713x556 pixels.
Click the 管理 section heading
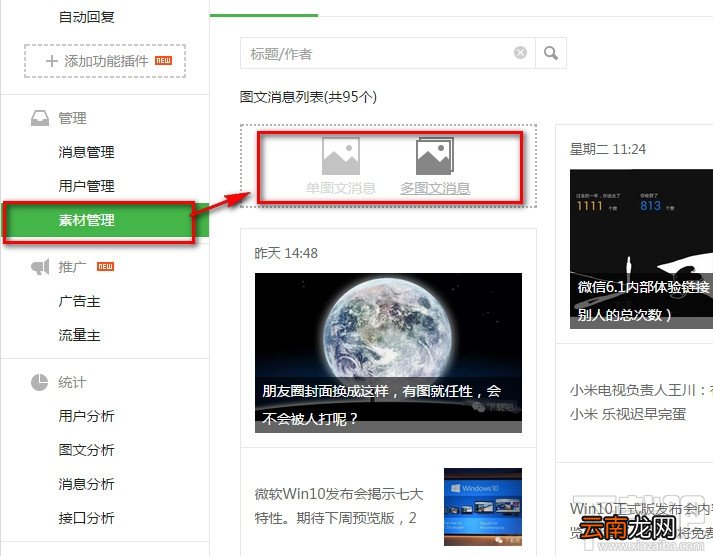(72, 118)
